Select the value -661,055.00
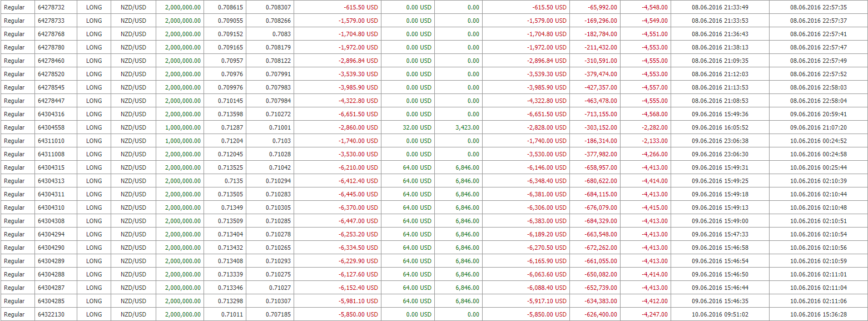This screenshot has width=868, height=321. click(601, 261)
